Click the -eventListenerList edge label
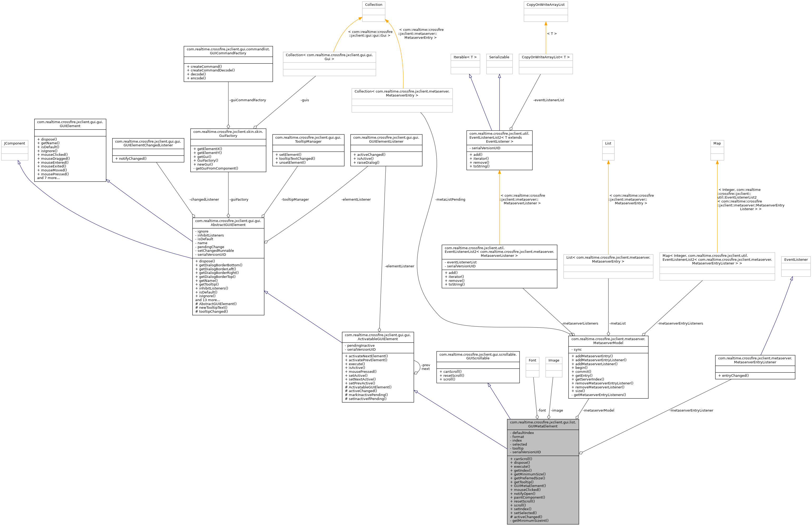The image size is (812, 526). [548, 100]
